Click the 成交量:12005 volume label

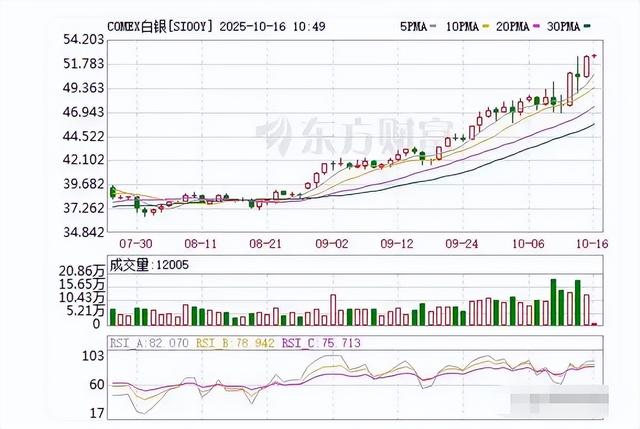pyautogui.click(x=155, y=265)
